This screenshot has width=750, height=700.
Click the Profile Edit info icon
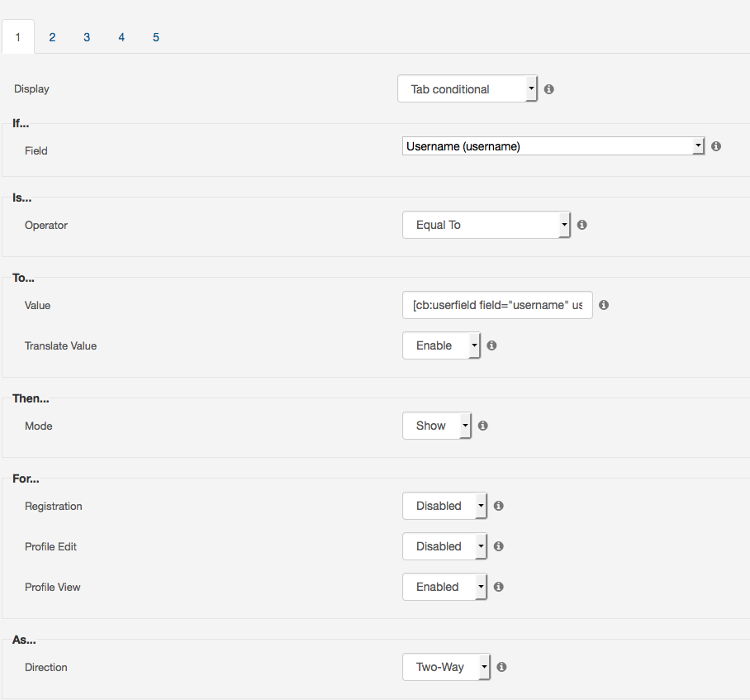pos(498,546)
